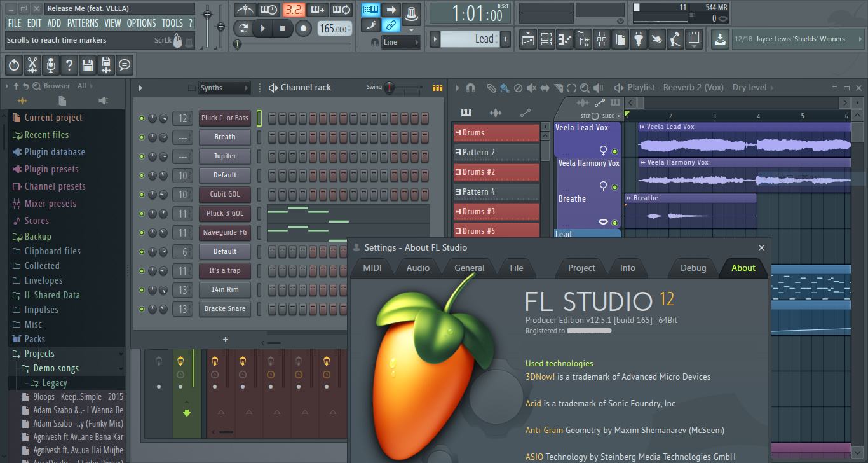The image size is (868, 463).
Task: Click the Undo history circular arrow icon
Action: [14, 64]
